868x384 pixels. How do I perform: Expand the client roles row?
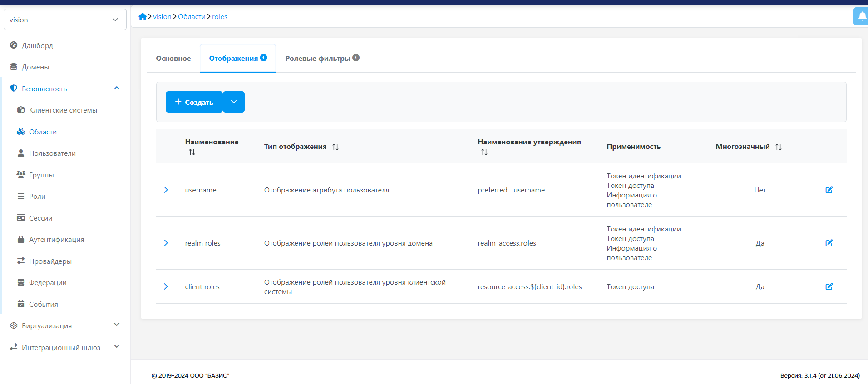coord(166,287)
